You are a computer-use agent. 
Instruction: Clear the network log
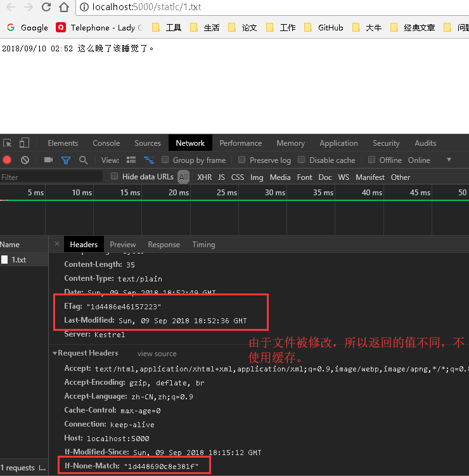pyautogui.click(x=25, y=160)
